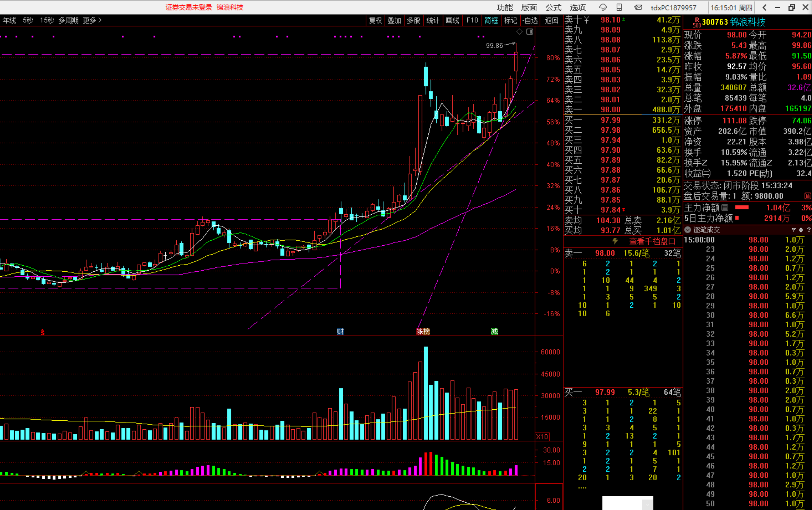
Task: Click the mobile phone icon in title bar
Action: click(619, 7)
